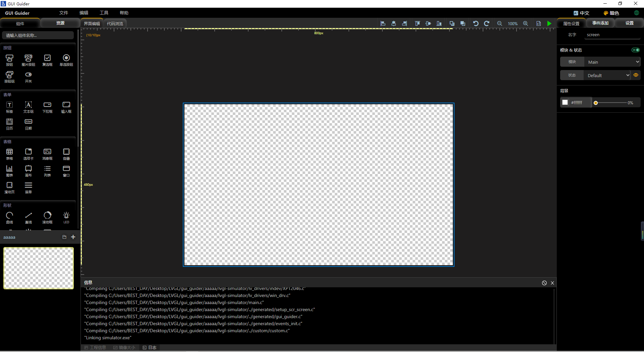Viewport: 644px width, 352px height.
Task: Toggle the 模块 & 状态 switch
Action: (635, 50)
